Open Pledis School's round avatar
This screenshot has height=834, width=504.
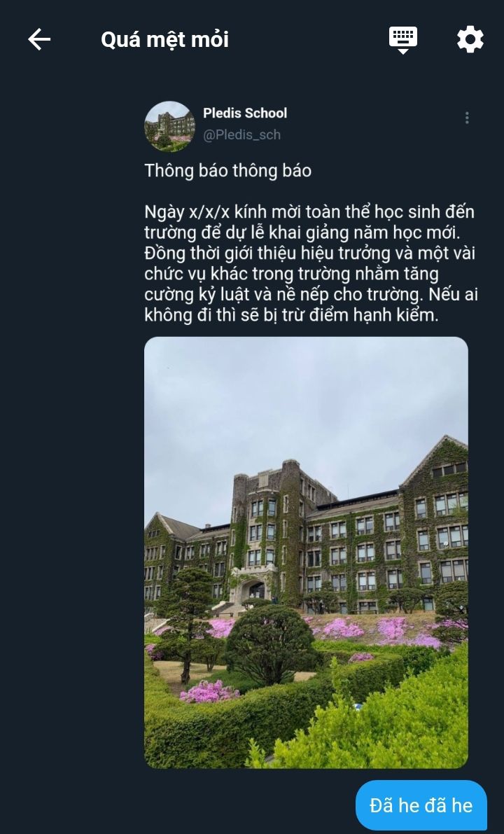pos(169,126)
